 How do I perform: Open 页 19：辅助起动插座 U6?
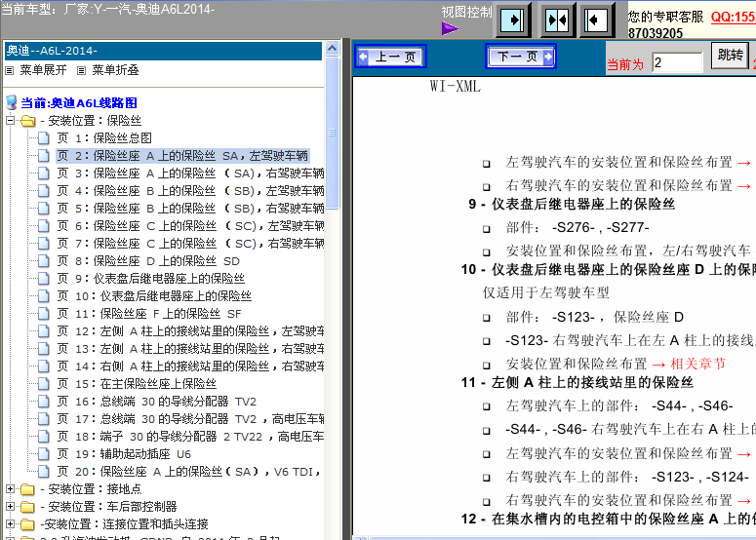click(x=124, y=454)
